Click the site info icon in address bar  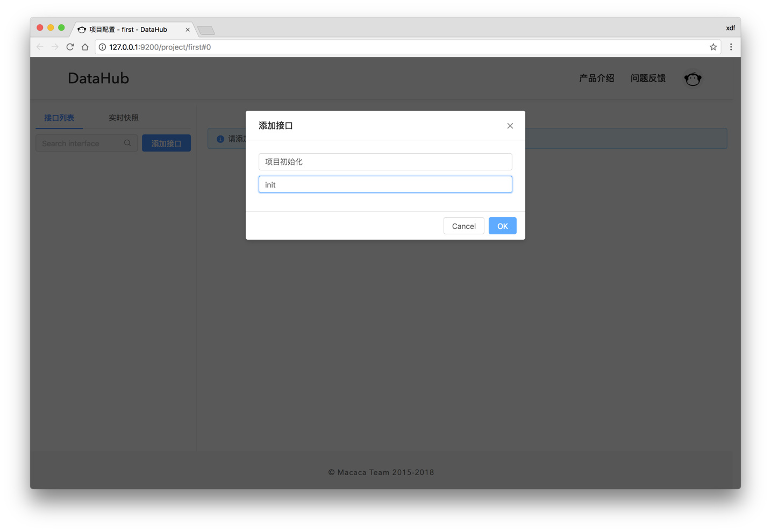click(102, 47)
